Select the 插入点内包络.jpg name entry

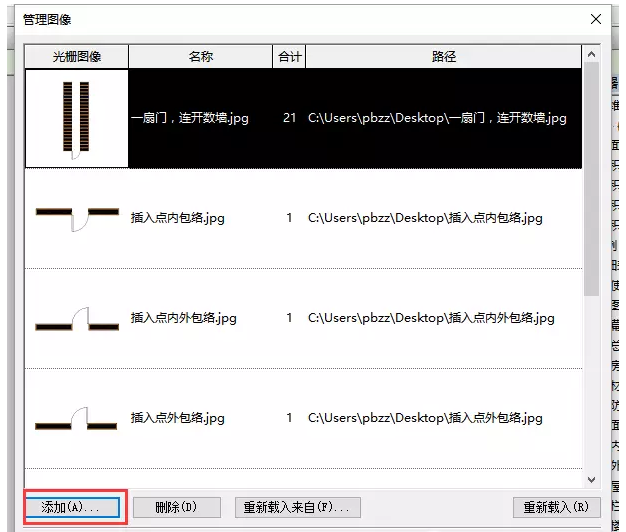[183, 218]
